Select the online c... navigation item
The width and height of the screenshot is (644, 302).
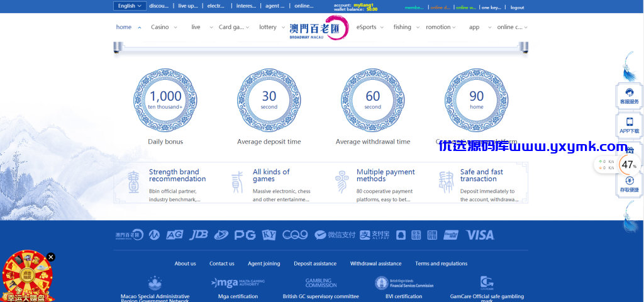[x=509, y=27]
